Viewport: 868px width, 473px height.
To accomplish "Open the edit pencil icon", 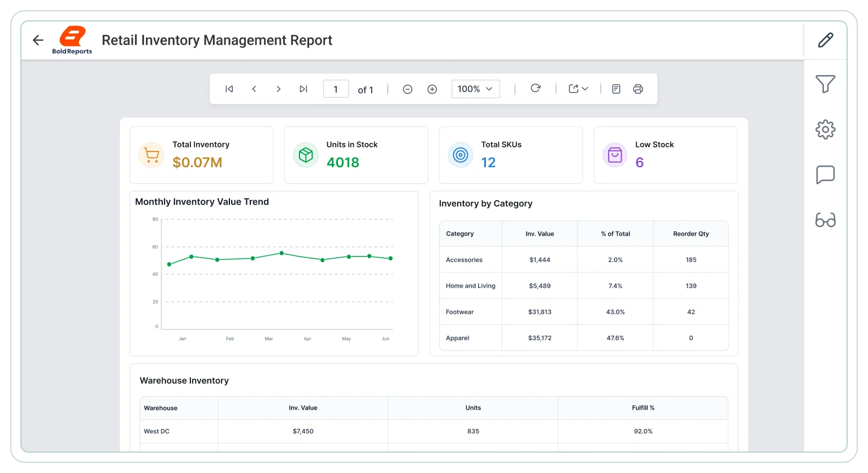I will (x=826, y=40).
